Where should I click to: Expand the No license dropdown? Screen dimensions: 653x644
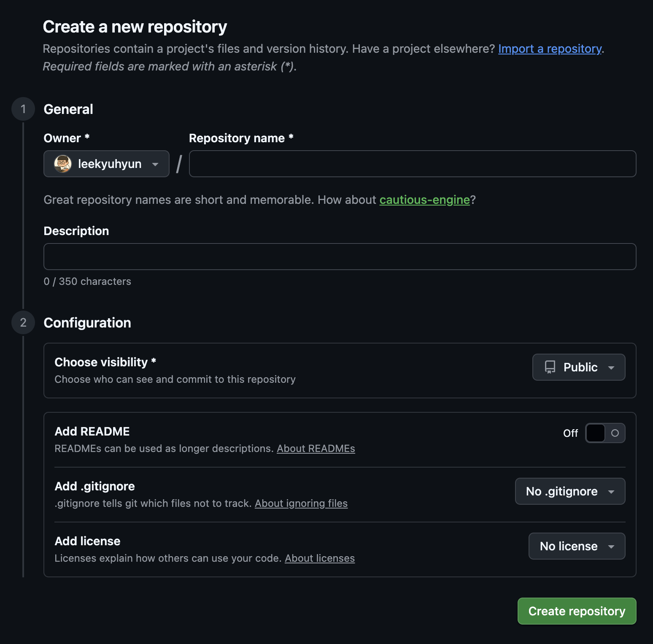[x=576, y=546]
